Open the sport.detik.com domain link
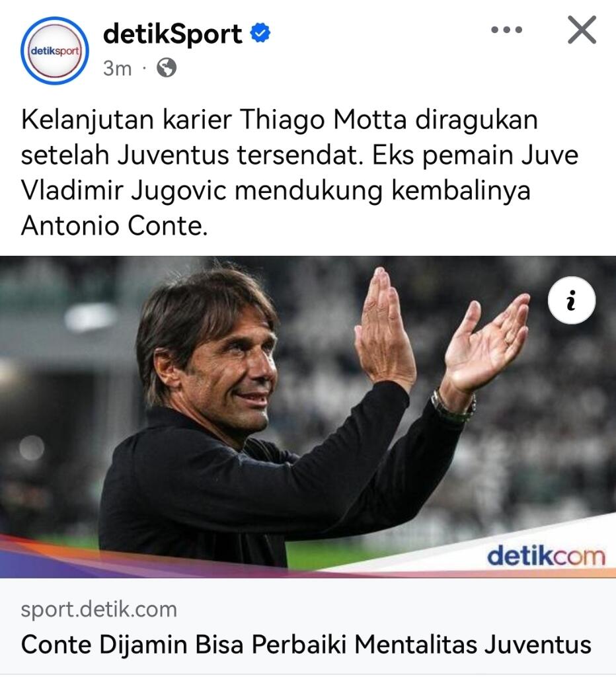This screenshot has height=677, width=616. (x=99, y=610)
